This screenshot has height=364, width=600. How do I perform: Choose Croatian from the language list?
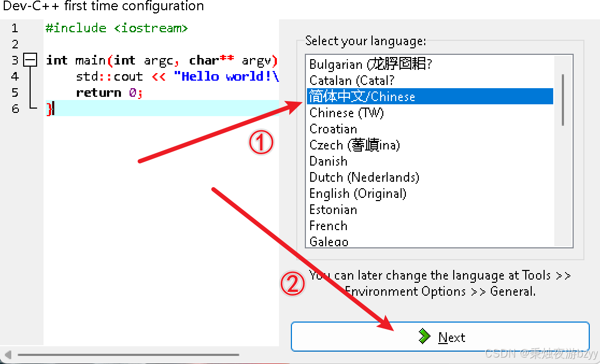click(x=430, y=129)
